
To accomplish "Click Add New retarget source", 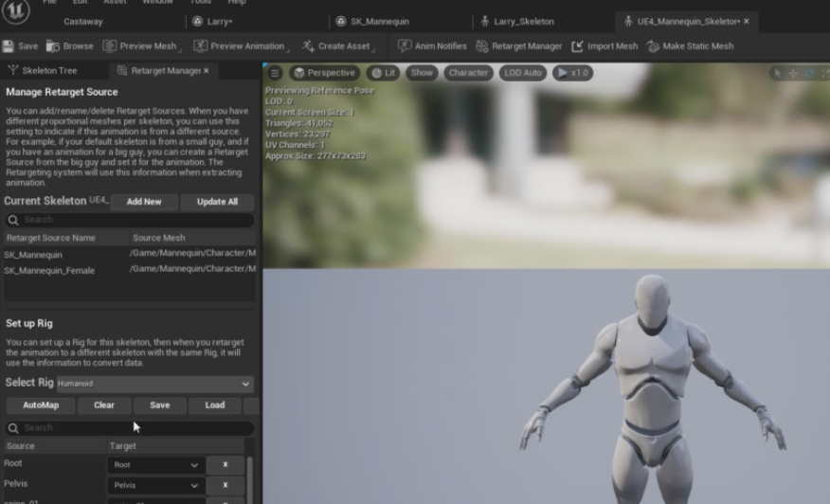I will pyautogui.click(x=144, y=202).
